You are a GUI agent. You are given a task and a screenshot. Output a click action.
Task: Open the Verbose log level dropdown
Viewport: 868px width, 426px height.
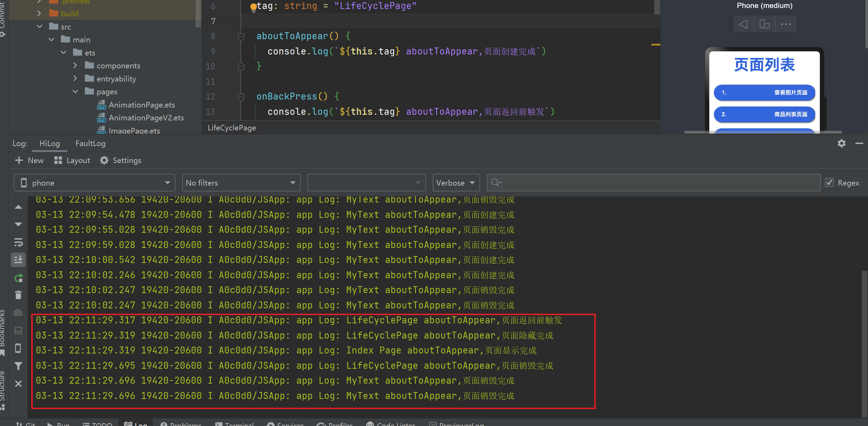point(456,183)
